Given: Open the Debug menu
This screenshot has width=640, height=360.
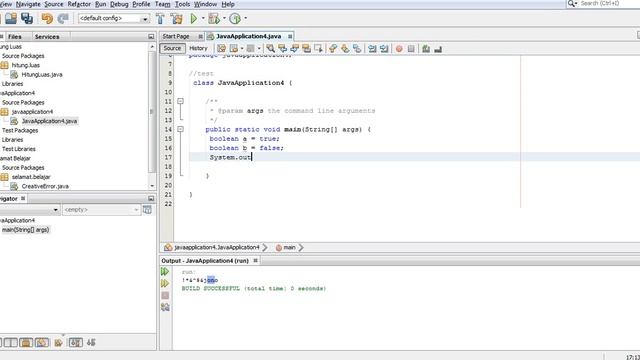Looking at the screenshot, I should (x=119, y=4).
